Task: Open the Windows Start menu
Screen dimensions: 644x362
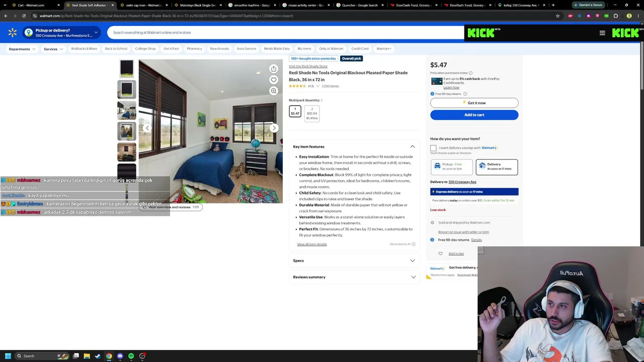Action: point(8,356)
